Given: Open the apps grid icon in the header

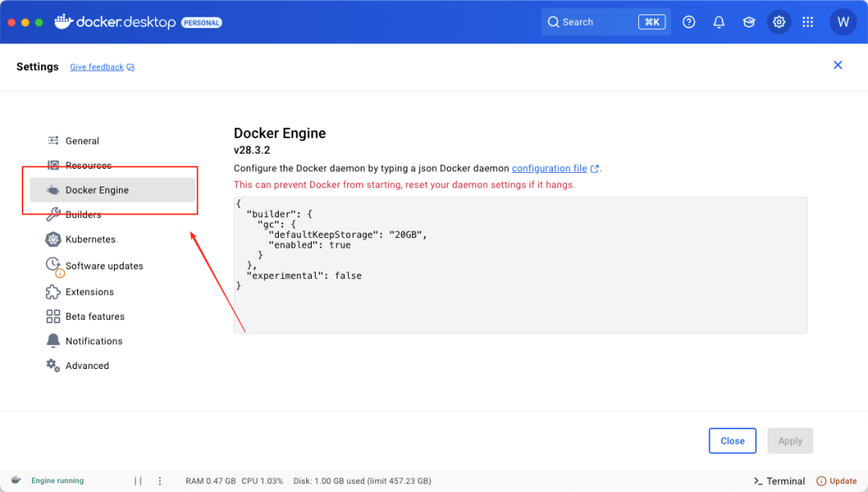Looking at the screenshot, I should pyautogui.click(x=809, y=23).
